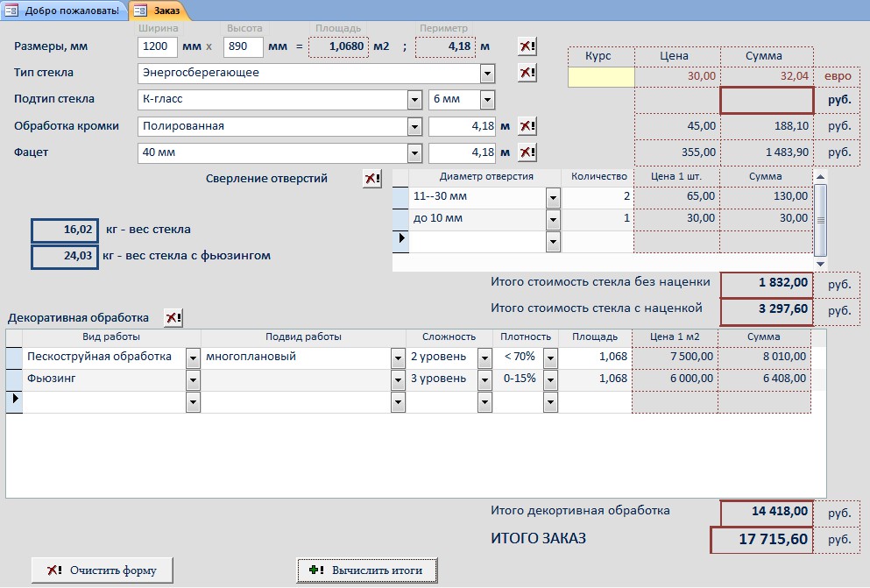Viewport: 870px width, 588px height.
Task: Expand the Фацет 40 мм dropdown
Action: tap(414, 152)
